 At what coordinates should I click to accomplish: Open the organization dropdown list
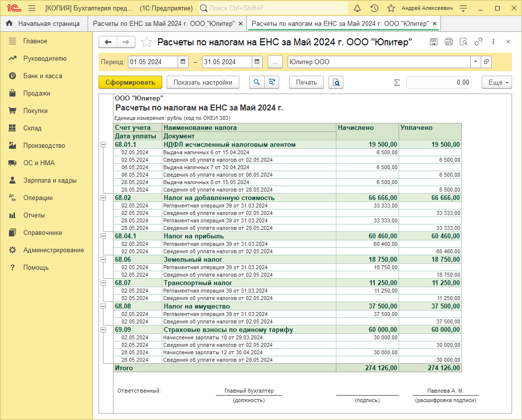pyautogui.click(x=475, y=62)
